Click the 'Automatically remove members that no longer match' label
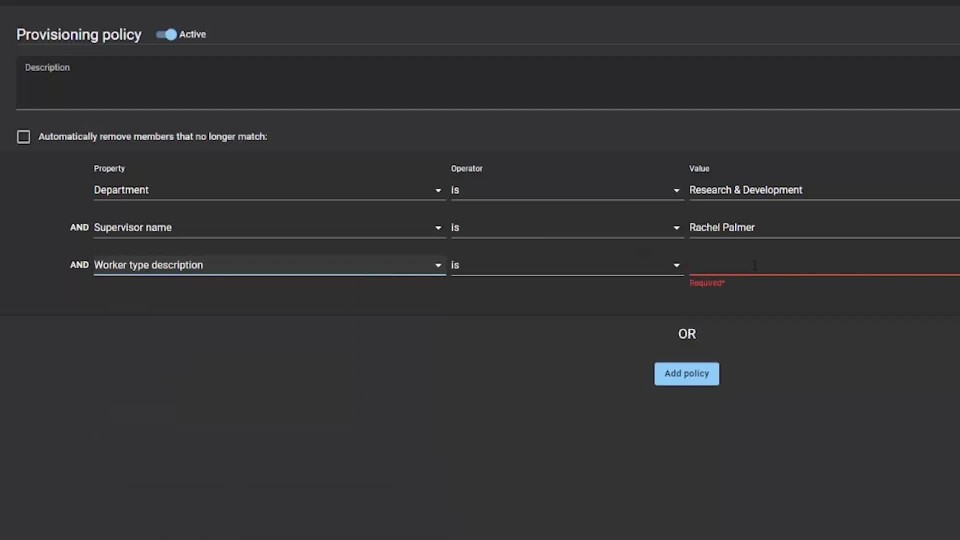This screenshot has width=960, height=540. [x=153, y=137]
